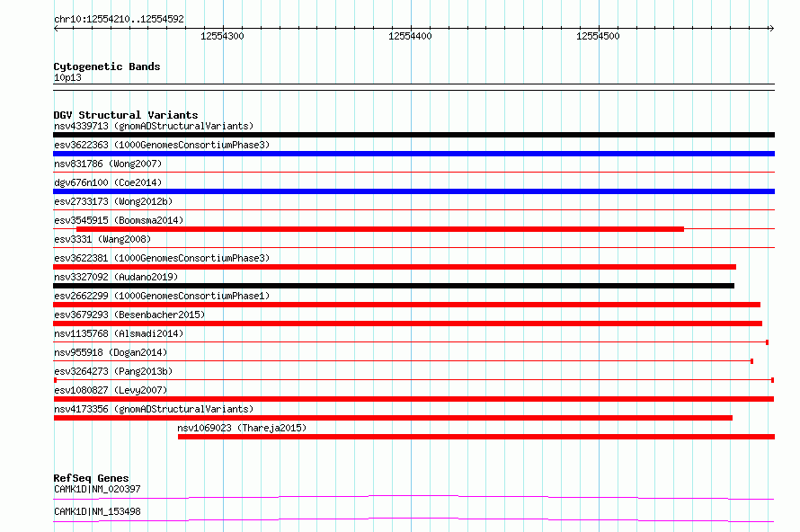Screen dimensions: 800x532
Task: Click the ruler's left arrow end
Action: [56, 29]
